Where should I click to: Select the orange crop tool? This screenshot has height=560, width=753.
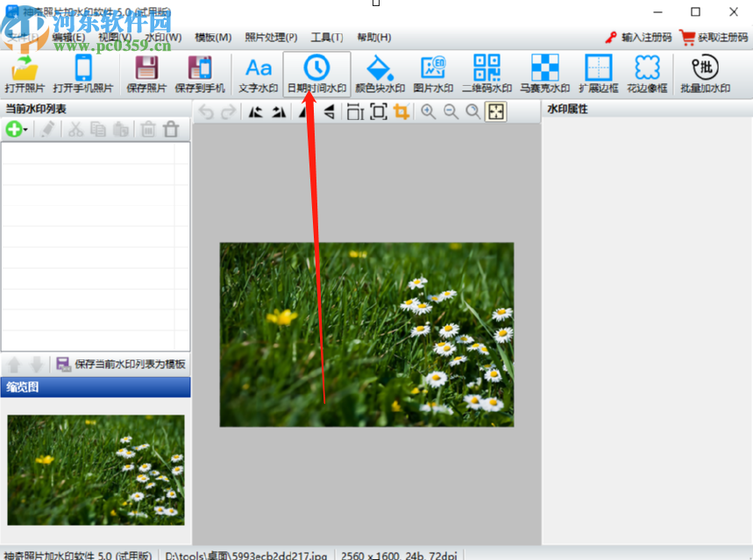(x=401, y=112)
